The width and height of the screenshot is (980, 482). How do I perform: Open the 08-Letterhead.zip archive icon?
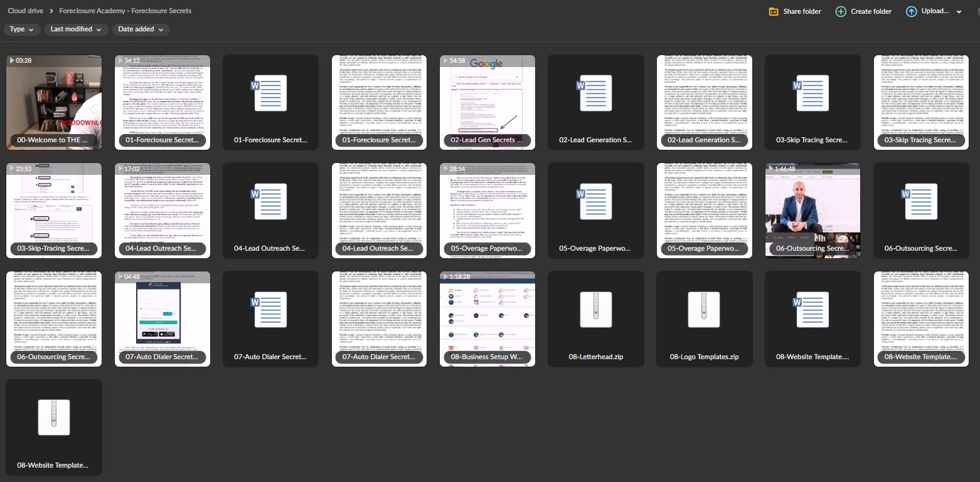point(595,309)
